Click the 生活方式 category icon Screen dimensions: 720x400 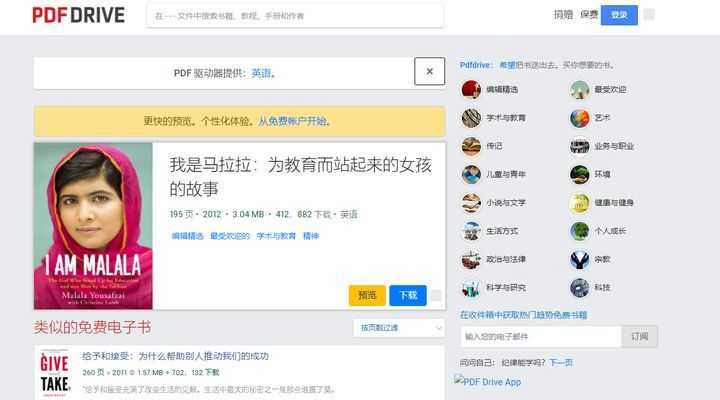coord(471,231)
